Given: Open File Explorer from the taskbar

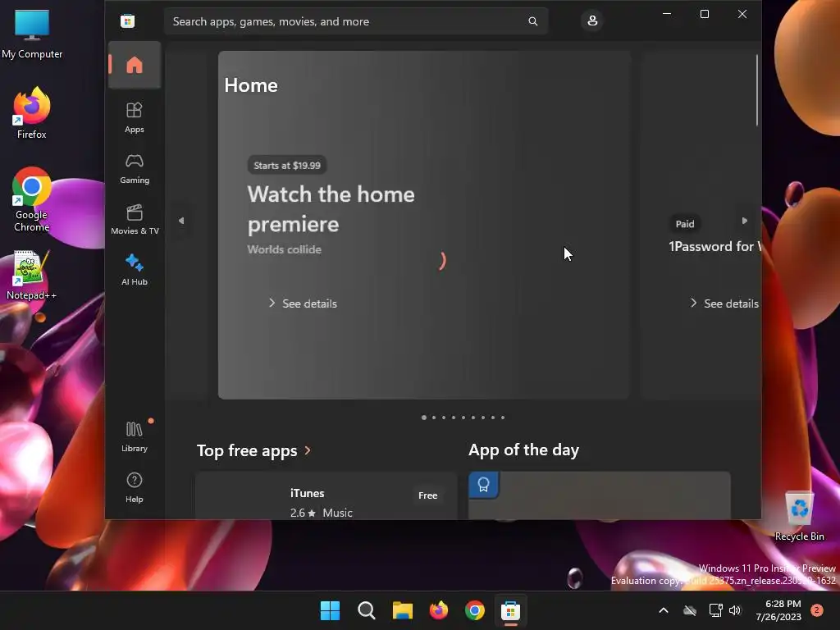Looking at the screenshot, I should pyautogui.click(x=402, y=610).
